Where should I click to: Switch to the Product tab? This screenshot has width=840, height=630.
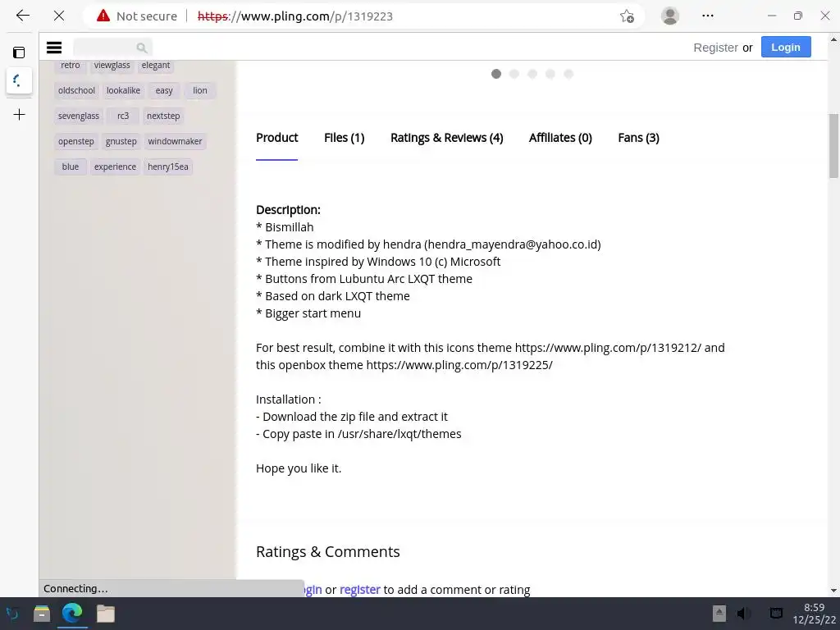276,138
